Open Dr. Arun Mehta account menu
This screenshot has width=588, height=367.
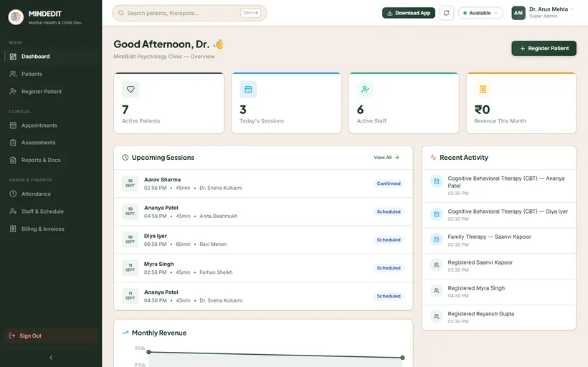(551, 12)
